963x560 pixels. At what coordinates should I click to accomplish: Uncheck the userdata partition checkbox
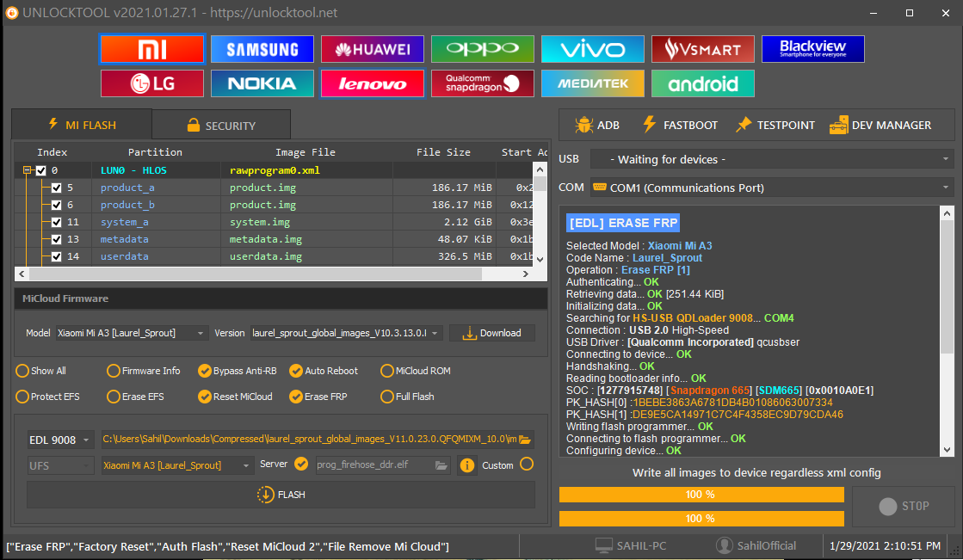point(57,256)
